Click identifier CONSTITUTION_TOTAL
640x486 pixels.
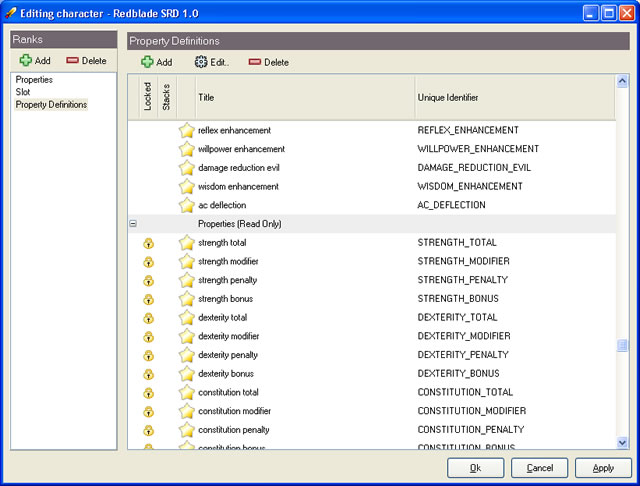(465, 392)
